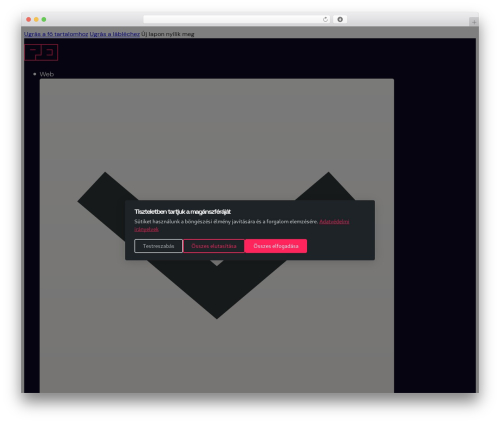Close the window with the red button
500x423 pixels.
29,19
